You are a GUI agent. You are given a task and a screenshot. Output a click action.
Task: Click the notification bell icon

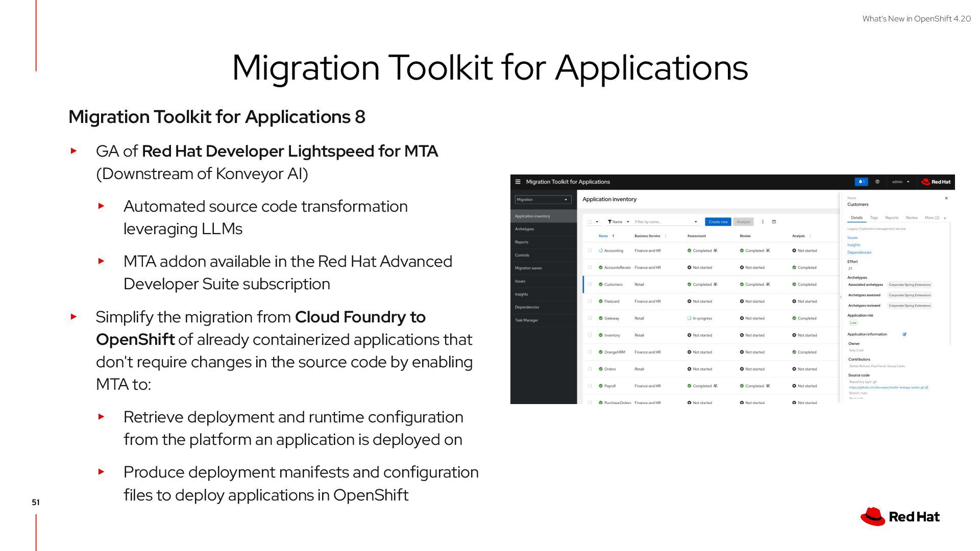pos(861,182)
